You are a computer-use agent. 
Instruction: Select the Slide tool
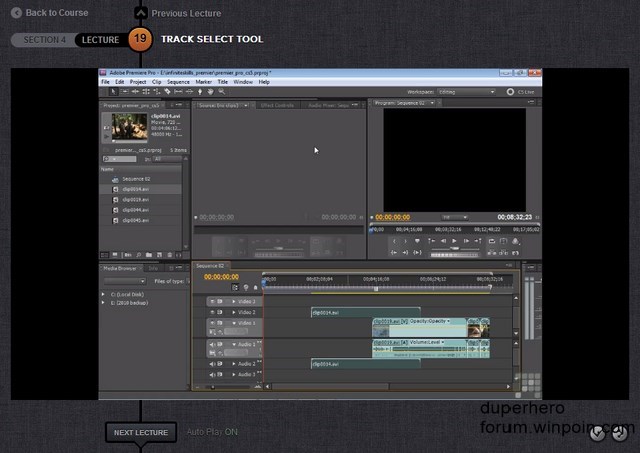point(189,92)
